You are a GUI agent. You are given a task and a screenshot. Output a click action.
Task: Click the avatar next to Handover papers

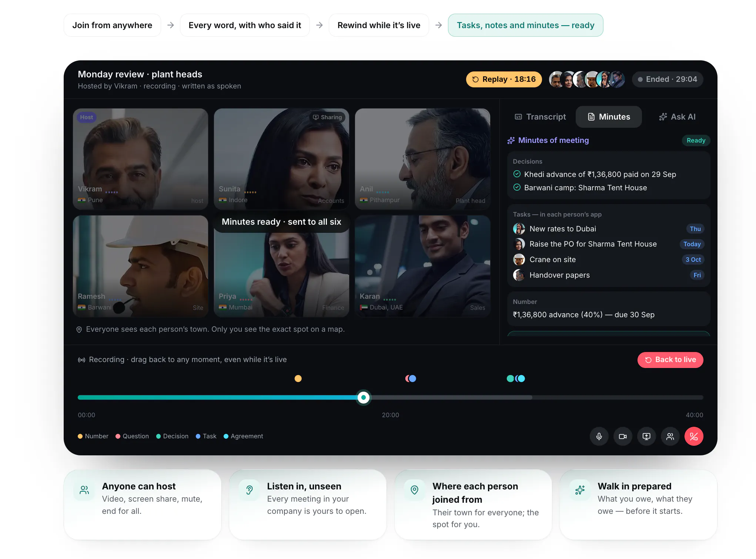click(519, 275)
